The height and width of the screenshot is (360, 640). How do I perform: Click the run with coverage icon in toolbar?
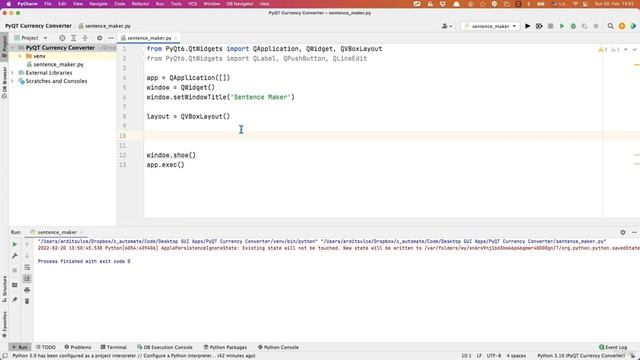coord(539,26)
